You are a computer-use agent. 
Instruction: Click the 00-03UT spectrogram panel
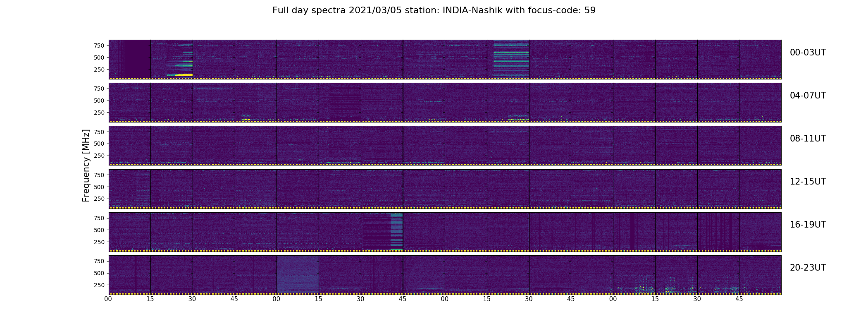pos(445,60)
